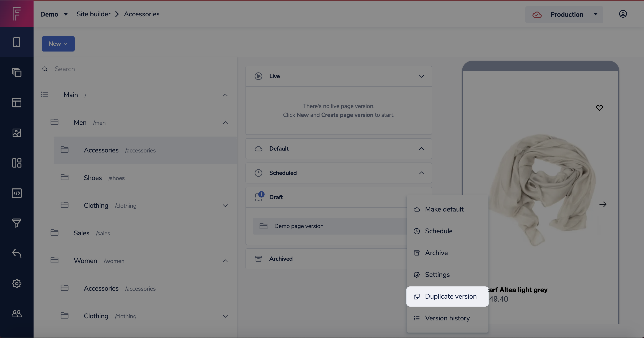The height and width of the screenshot is (338, 644).
Task: Open the layout template icon in sidebar
Action: click(x=17, y=102)
